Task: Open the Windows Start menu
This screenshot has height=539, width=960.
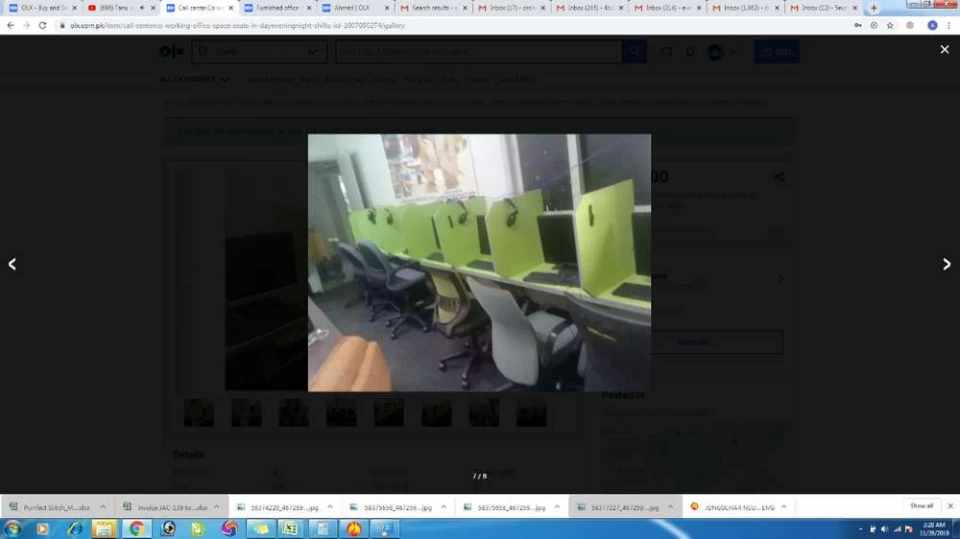Action: coord(12,529)
